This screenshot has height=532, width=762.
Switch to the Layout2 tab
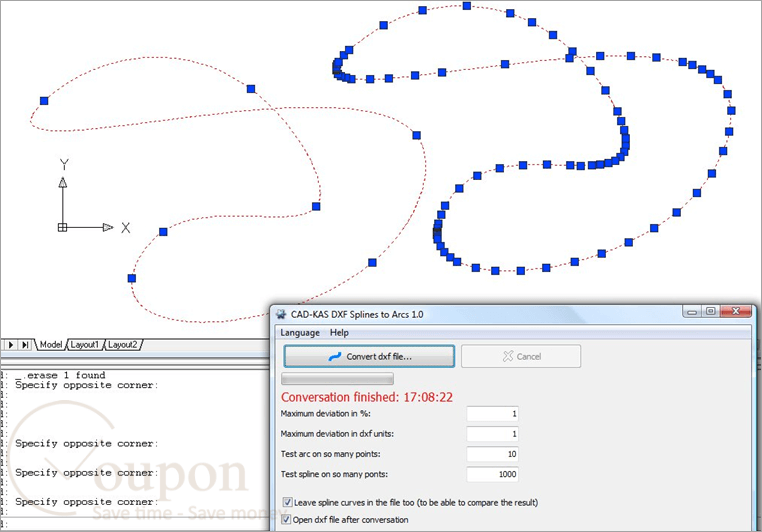tap(122, 344)
